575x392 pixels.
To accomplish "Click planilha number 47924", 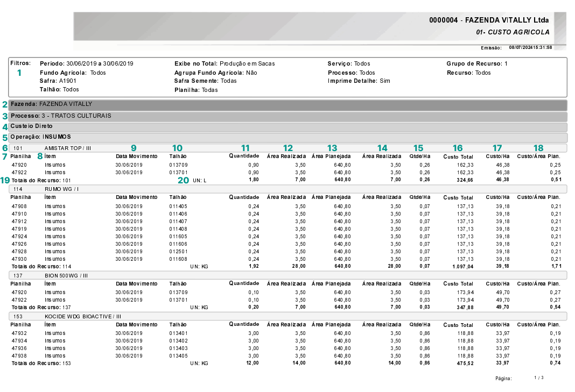I will click(x=19, y=236).
